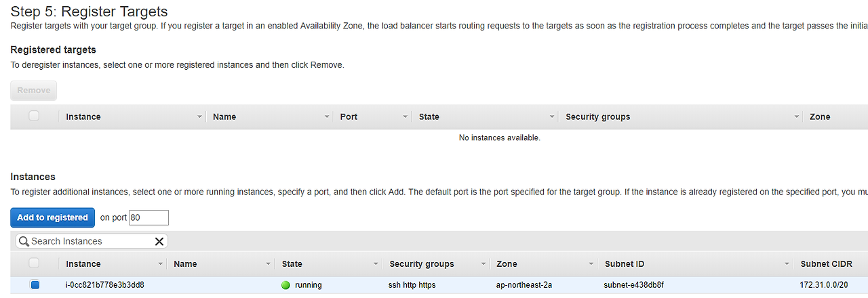Open the Port column dropdown arrow
The height and width of the screenshot is (298, 868).
406,117
